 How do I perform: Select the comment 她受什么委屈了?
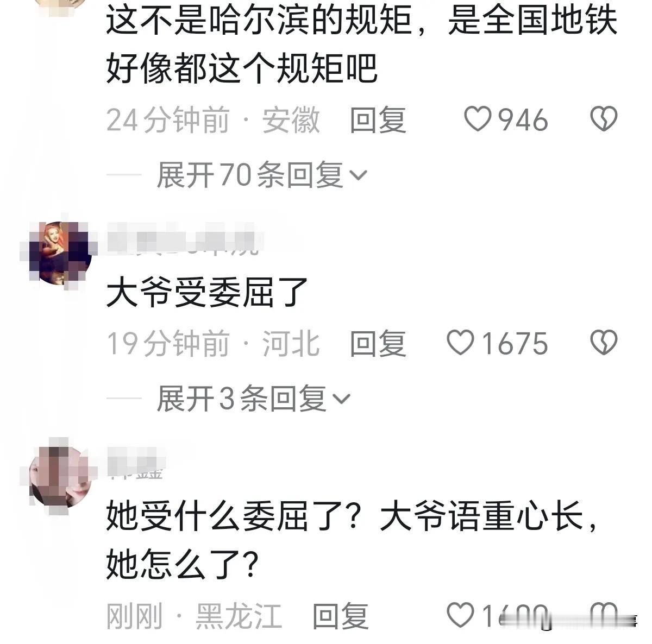pos(353,540)
